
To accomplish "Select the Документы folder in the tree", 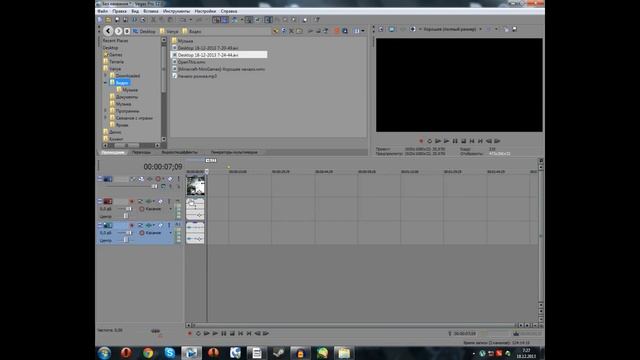I will tap(124, 97).
